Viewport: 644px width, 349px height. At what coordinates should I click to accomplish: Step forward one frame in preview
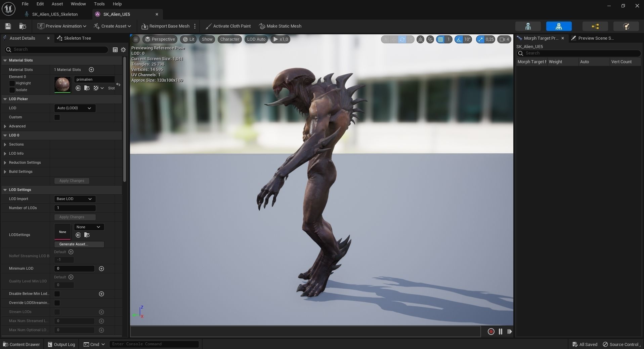510,332
